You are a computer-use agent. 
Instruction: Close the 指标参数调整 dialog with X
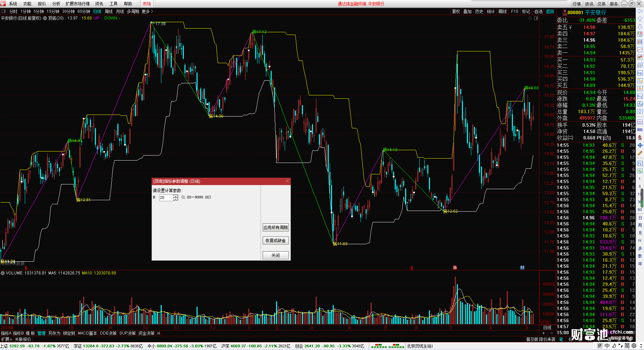[287, 181]
